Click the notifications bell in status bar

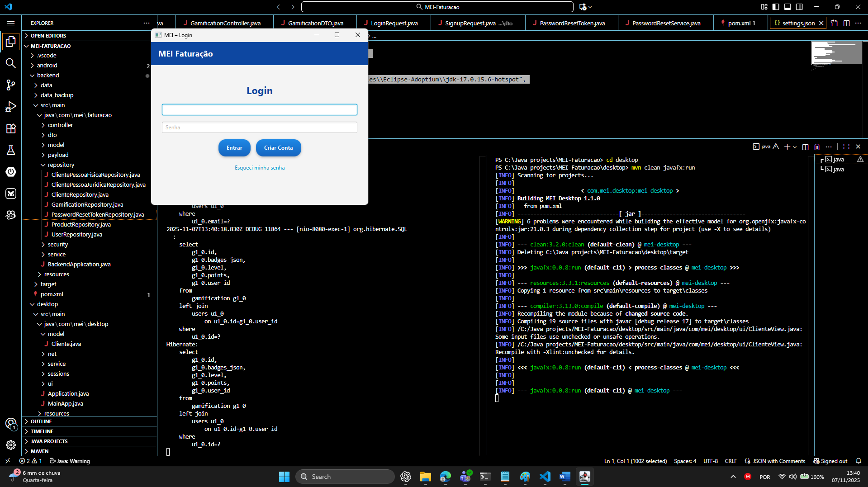859,461
